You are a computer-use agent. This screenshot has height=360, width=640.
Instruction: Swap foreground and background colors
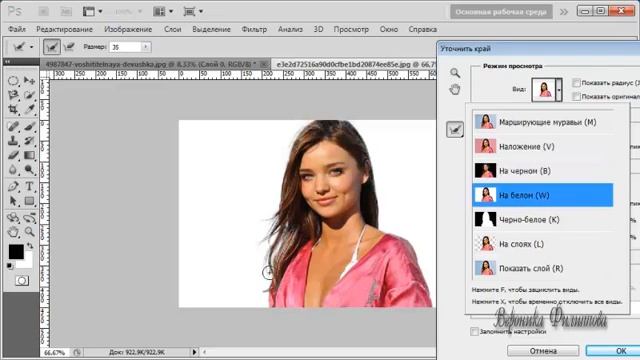pos(30,246)
